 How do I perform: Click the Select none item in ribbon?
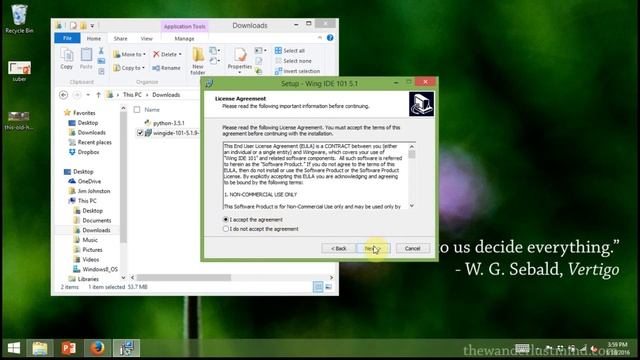[293, 61]
